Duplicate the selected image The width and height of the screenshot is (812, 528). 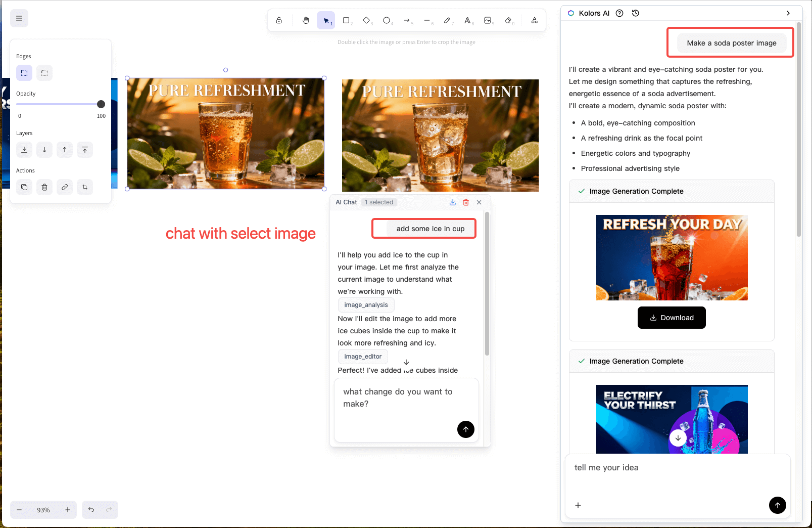[24, 187]
